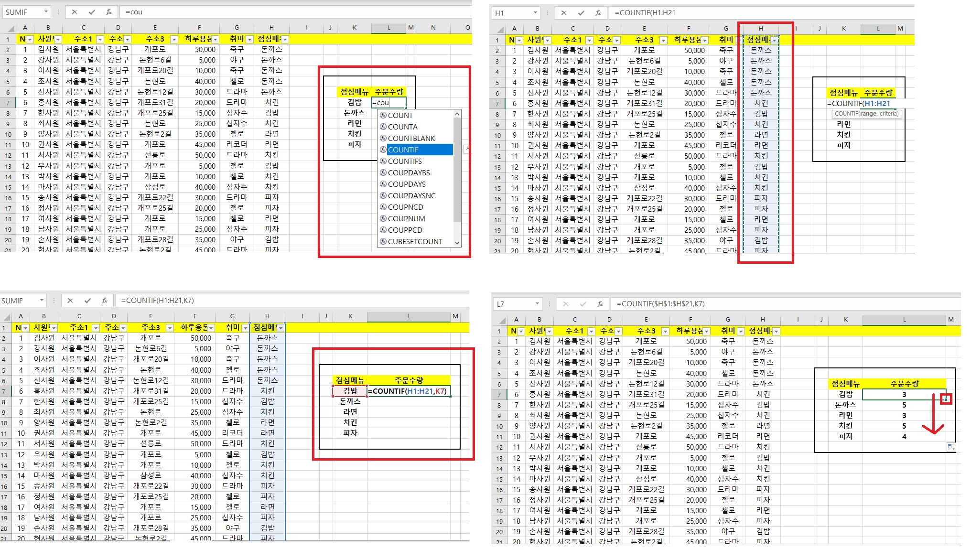Viewport: 971px width, 560px height.
Task: Click cancel X icon left of =COUNTIF(H1:H21,K7) formula
Action: 70,301
